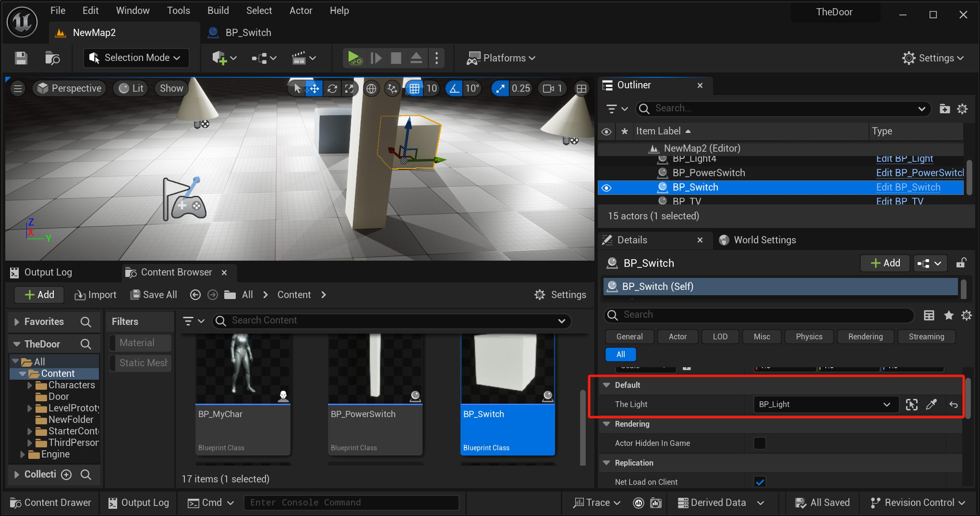Activate the Scale gizmo tool
The image size is (980, 516).
(349, 88)
